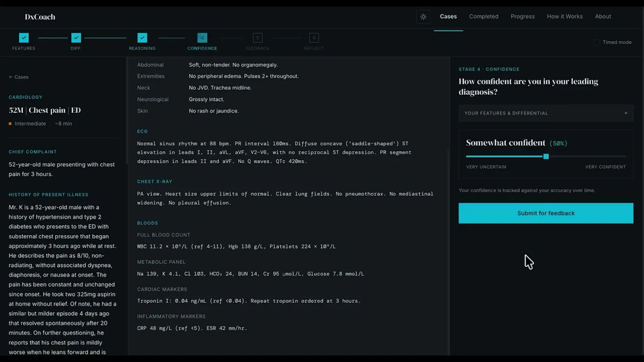
Task: Click the Features step checkmark icon
Action: coord(24,38)
